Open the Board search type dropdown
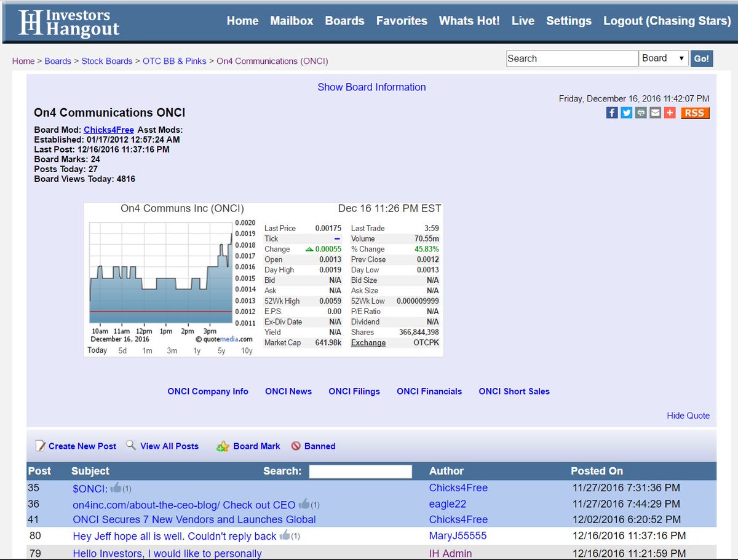This screenshot has width=738, height=560. (x=664, y=58)
